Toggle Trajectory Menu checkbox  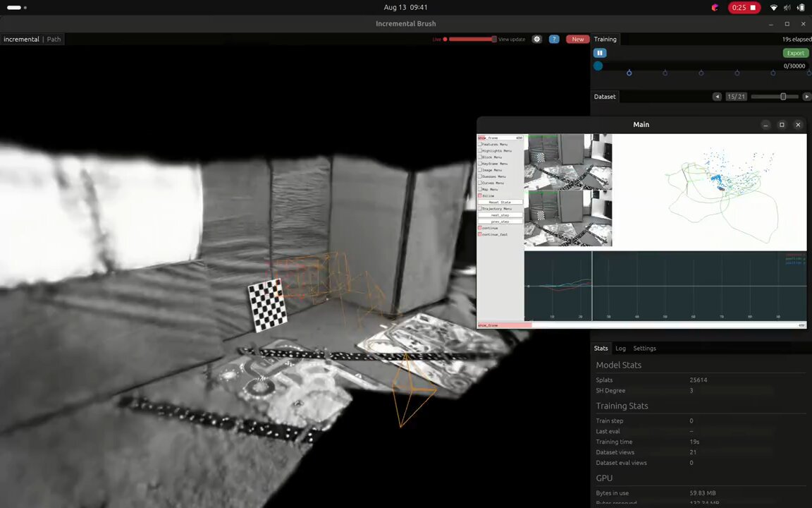click(x=480, y=209)
